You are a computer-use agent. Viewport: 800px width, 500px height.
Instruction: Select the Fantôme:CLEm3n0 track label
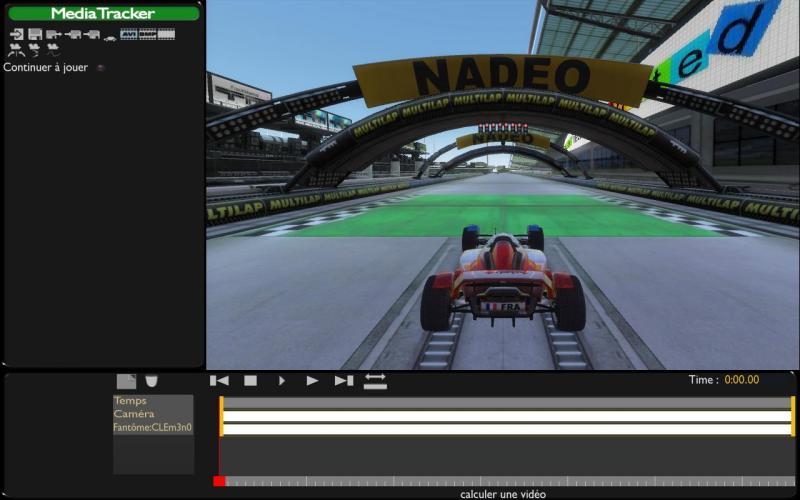click(153, 427)
